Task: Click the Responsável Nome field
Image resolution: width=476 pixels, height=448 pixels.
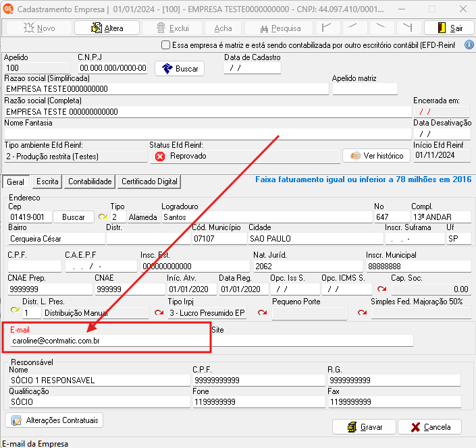Action: pos(99,381)
